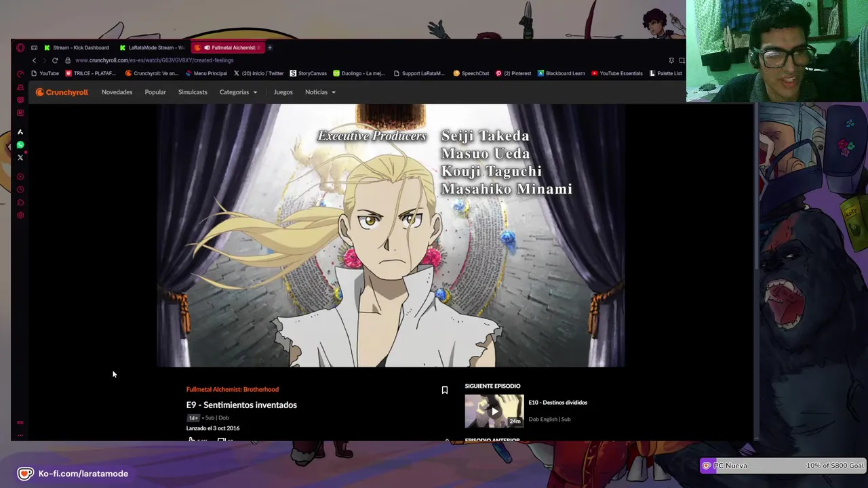Play next episode E10 thumbnail
Screen dimensions: 868x488
[x=494, y=411]
